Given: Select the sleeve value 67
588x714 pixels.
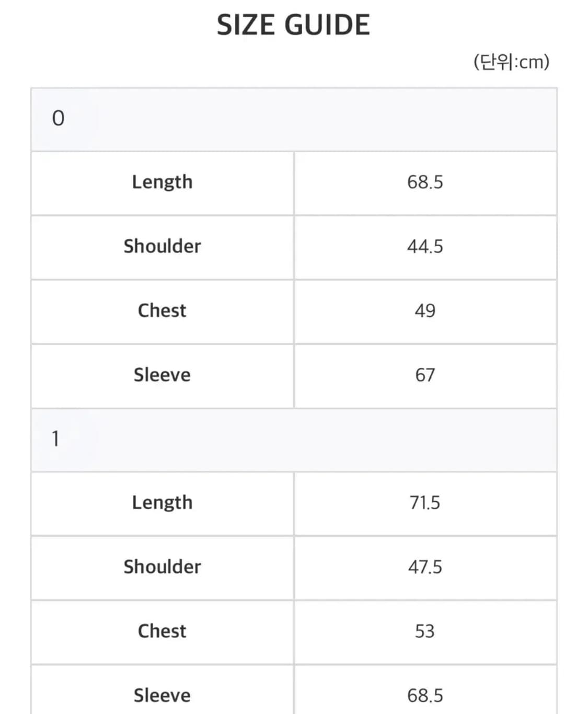Looking at the screenshot, I should [x=425, y=375].
